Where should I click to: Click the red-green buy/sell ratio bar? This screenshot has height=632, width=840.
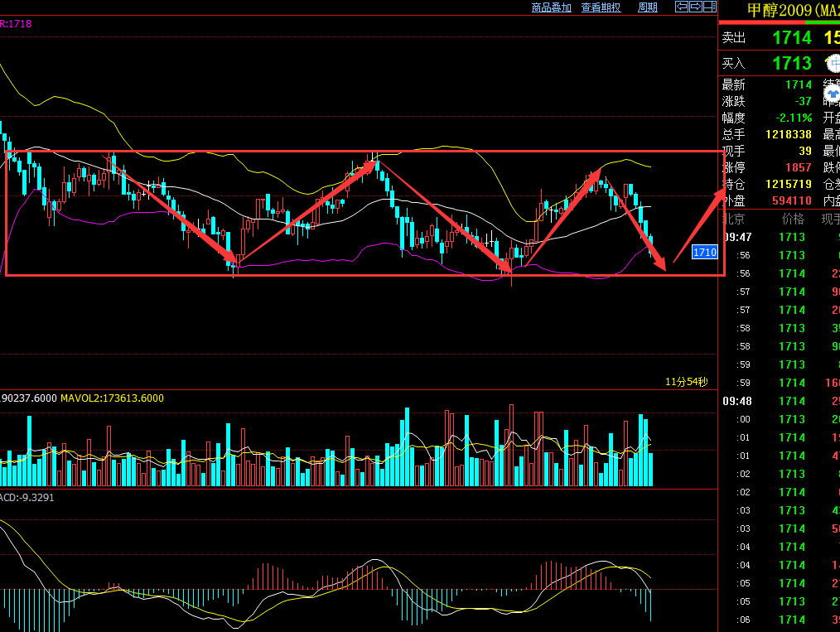(779, 22)
